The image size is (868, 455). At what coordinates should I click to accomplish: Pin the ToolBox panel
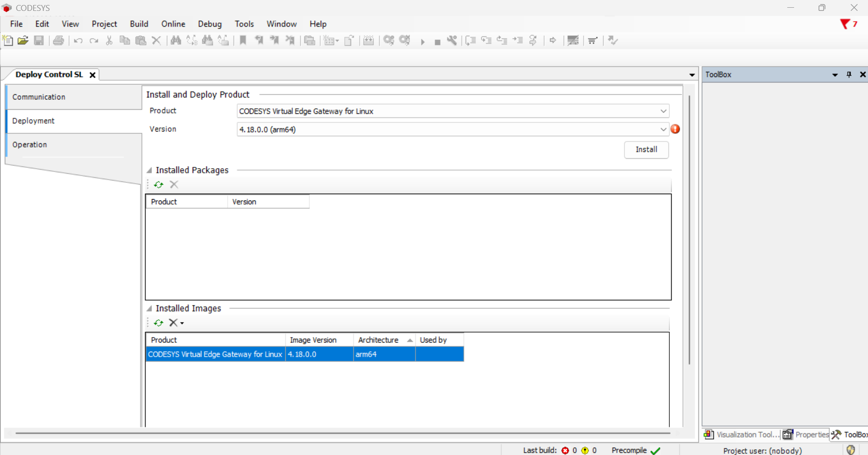849,74
